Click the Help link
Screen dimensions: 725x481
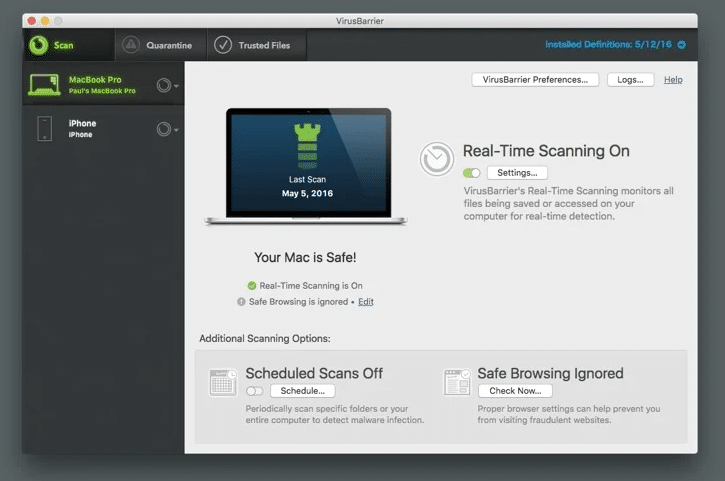(673, 80)
